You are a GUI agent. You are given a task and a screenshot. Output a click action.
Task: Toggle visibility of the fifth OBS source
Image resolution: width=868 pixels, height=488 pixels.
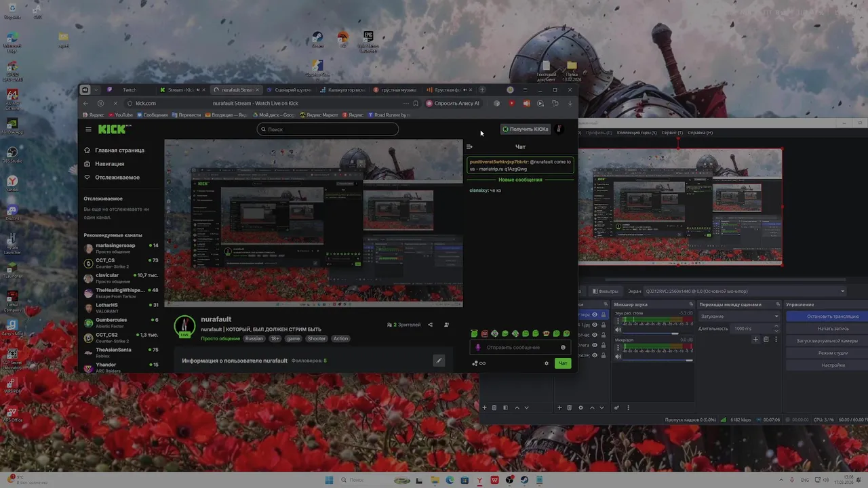(595, 355)
